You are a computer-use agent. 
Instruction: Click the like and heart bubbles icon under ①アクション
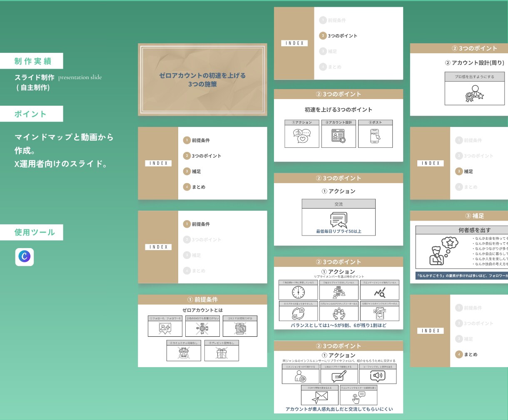coord(302,136)
